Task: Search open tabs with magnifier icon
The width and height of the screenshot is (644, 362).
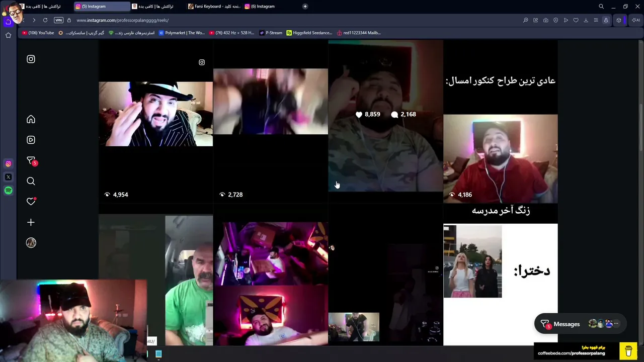Action: pos(601,7)
